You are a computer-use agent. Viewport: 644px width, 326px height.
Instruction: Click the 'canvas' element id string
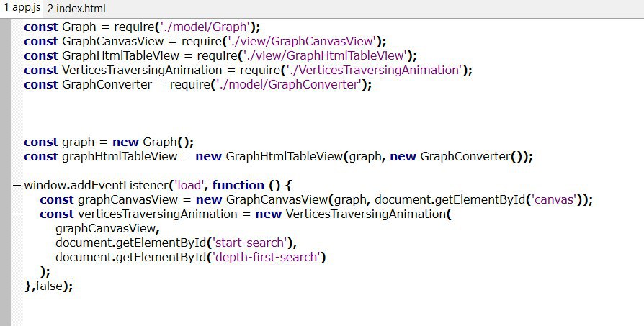pyautogui.click(x=555, y=199)
